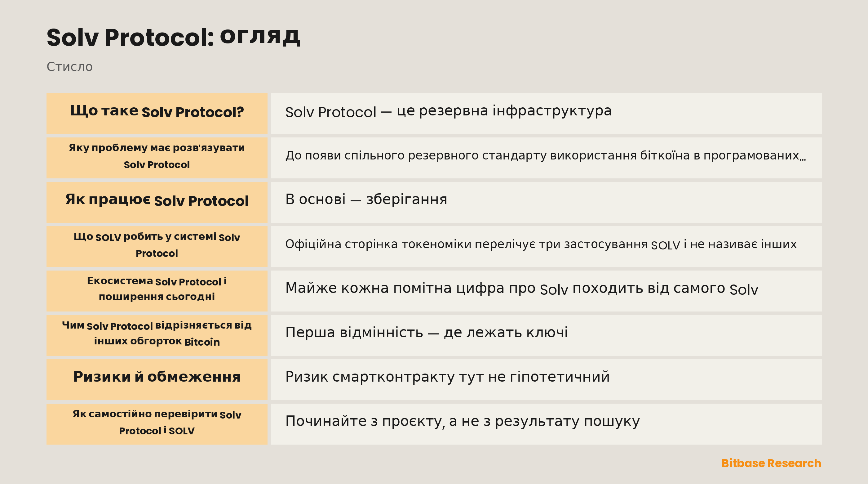
Task: Select 'Чим Solv Protocol відрізняється від інших обгорток'
Action: tap(157, 335)
